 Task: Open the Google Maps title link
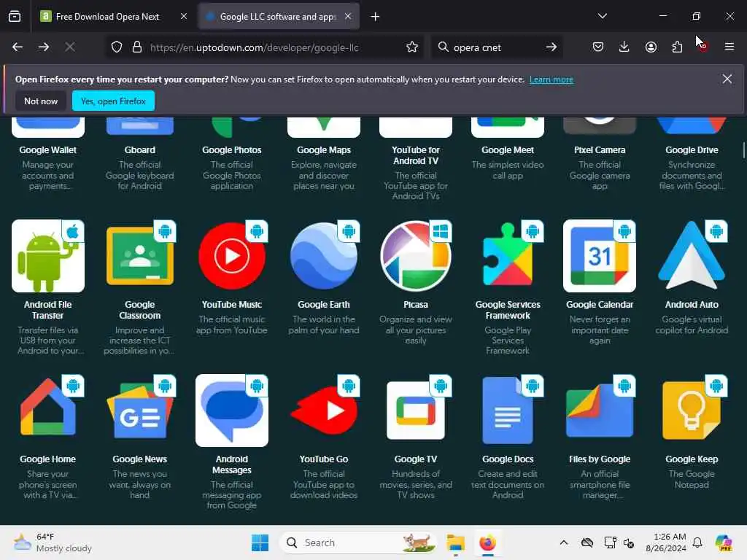point(324,150)
